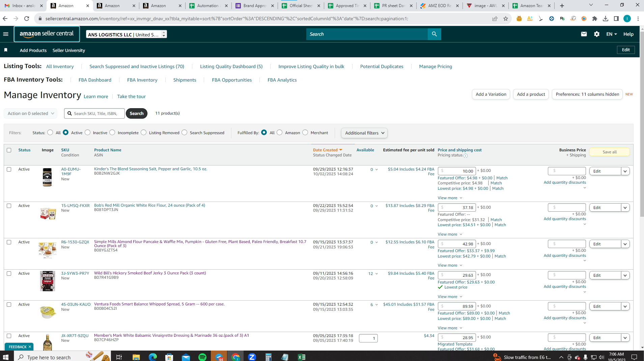Open the Seller Central hamburger menu
The width and height of the screenshot is (644, 361).
[6, 34]
